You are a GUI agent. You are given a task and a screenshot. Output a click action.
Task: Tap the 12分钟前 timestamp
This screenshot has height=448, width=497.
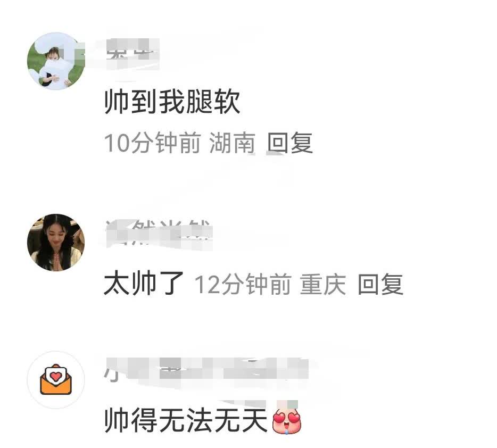click(x=243, y=284)
